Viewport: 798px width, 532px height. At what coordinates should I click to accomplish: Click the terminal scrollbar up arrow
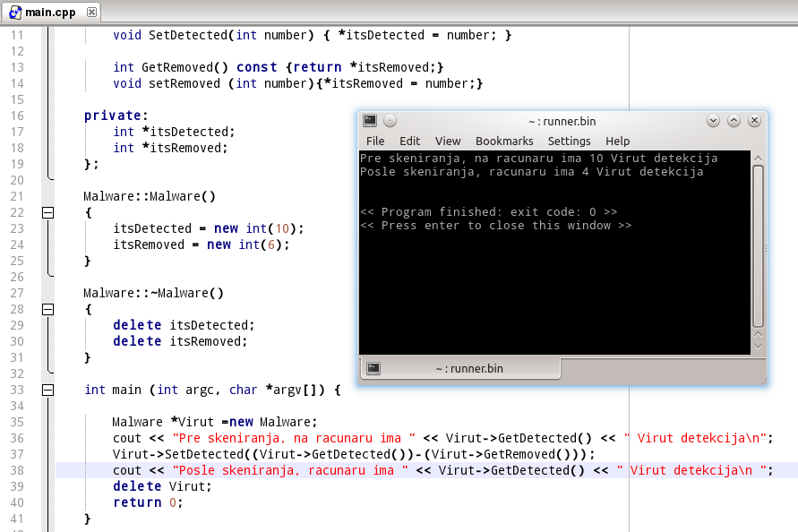point(758,159)
